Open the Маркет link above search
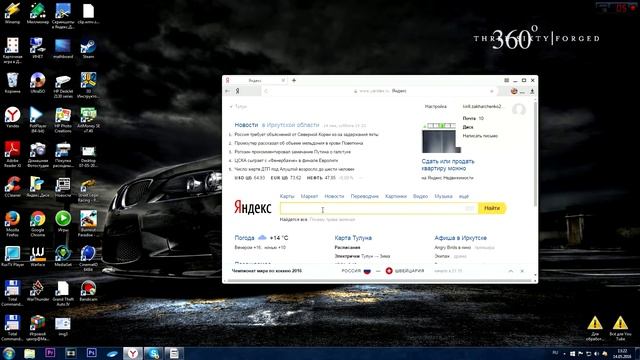 coord(309,196)
